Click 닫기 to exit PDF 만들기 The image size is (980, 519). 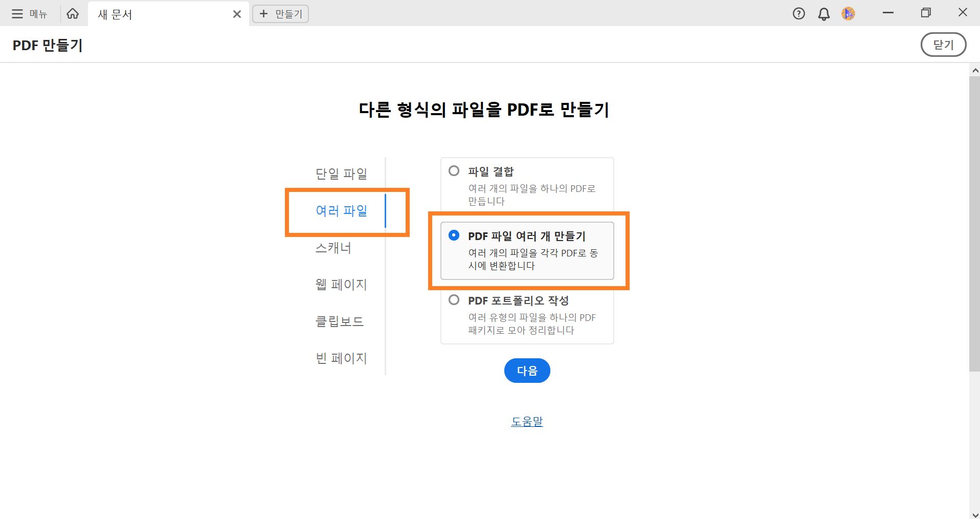point(943,45)
